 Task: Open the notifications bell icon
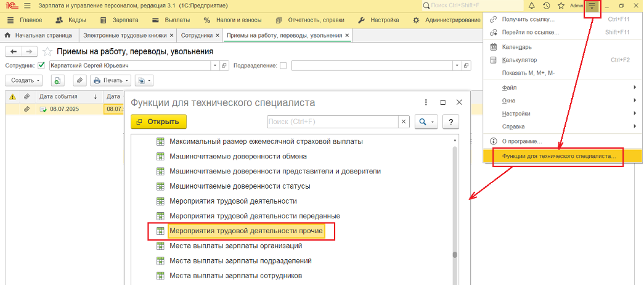coord(532,6)
